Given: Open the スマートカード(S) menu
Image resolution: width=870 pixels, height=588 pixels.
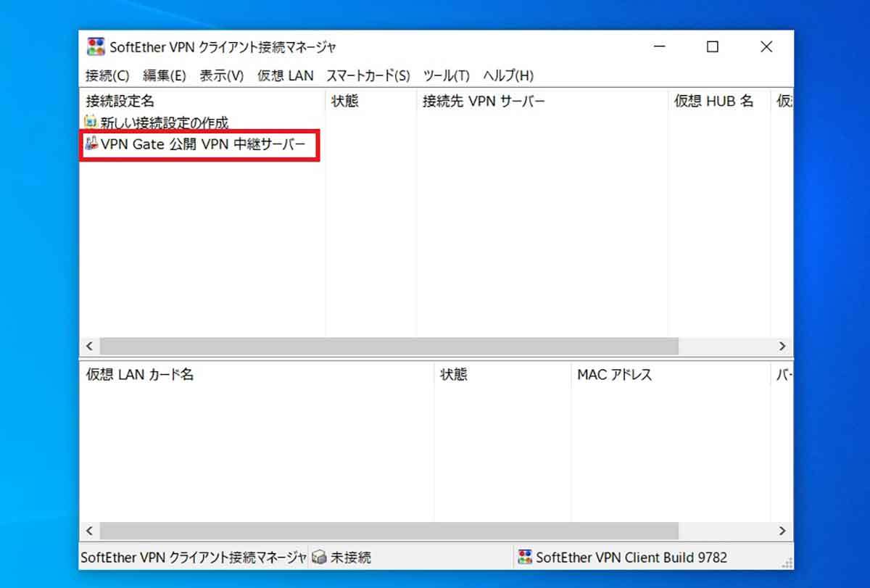Looking at the screenshot, I should coord(368,75).
